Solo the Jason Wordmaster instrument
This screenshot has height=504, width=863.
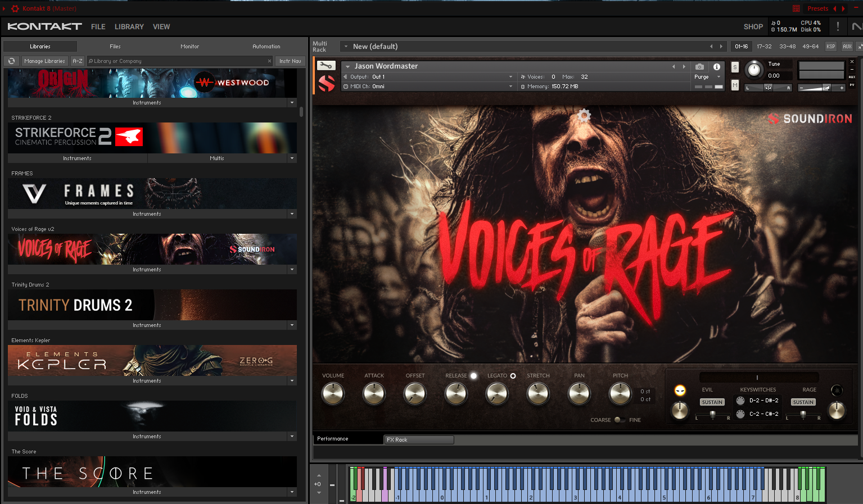click(x=735, y=67)
